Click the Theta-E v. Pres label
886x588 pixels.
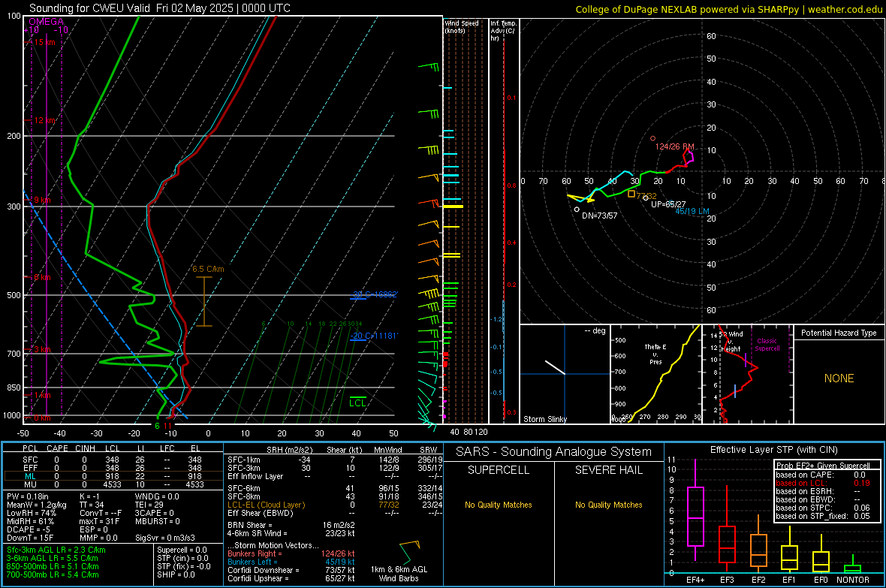pos(655,354)
